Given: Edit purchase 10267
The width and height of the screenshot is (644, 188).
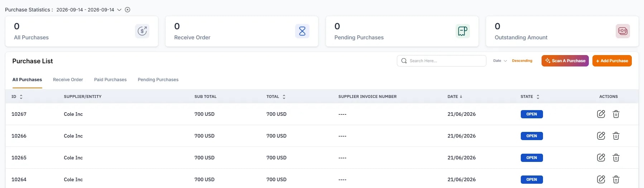Looking at the screenshot, I should click(x=601, y=114).
